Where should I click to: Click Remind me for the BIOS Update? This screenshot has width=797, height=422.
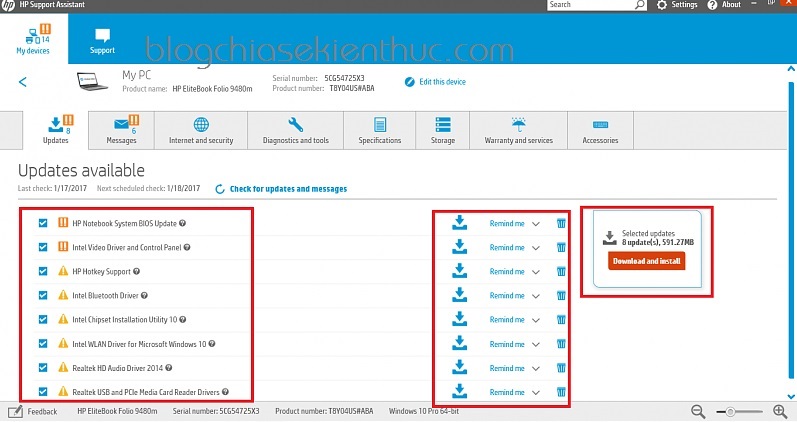(507, 223)
